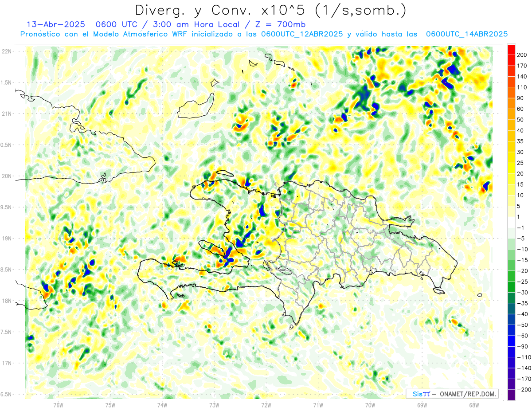Click the 21N latitude label
This screenshot has width=532, height=411.
(x=7, y=114)
